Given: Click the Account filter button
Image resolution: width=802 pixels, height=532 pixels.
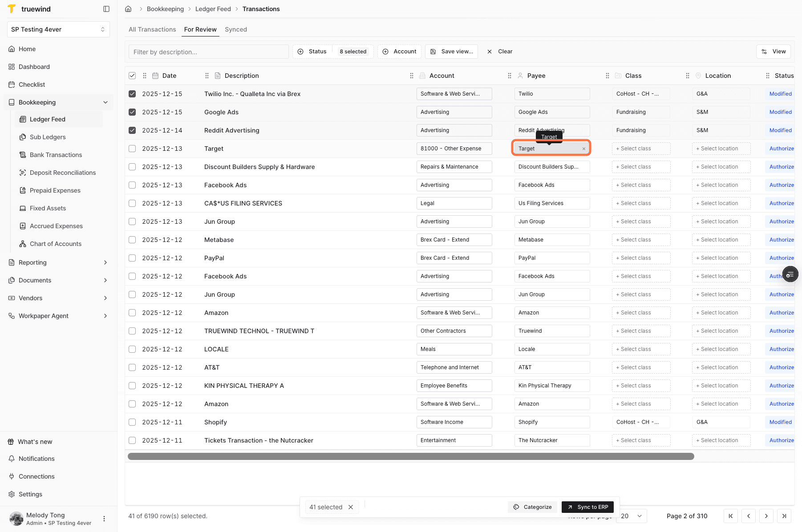Looking at the screenshot, I should [x=399, y=52].
